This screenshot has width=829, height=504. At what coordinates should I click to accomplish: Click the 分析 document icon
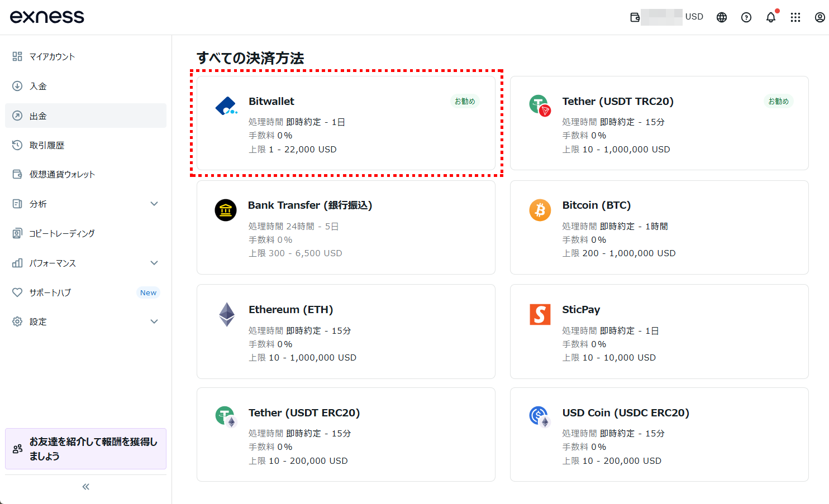point(17,204)
